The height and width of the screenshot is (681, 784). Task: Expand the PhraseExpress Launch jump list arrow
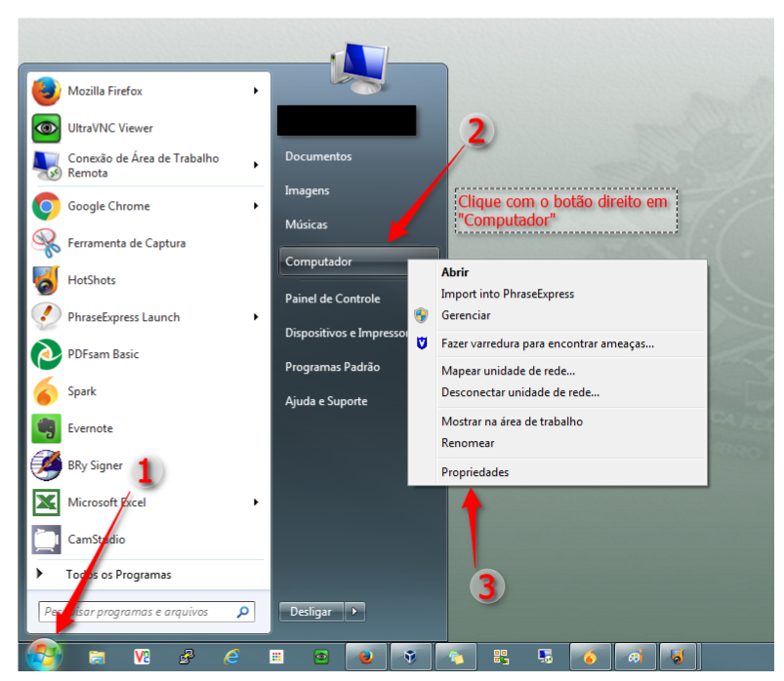tap(256, 317)
